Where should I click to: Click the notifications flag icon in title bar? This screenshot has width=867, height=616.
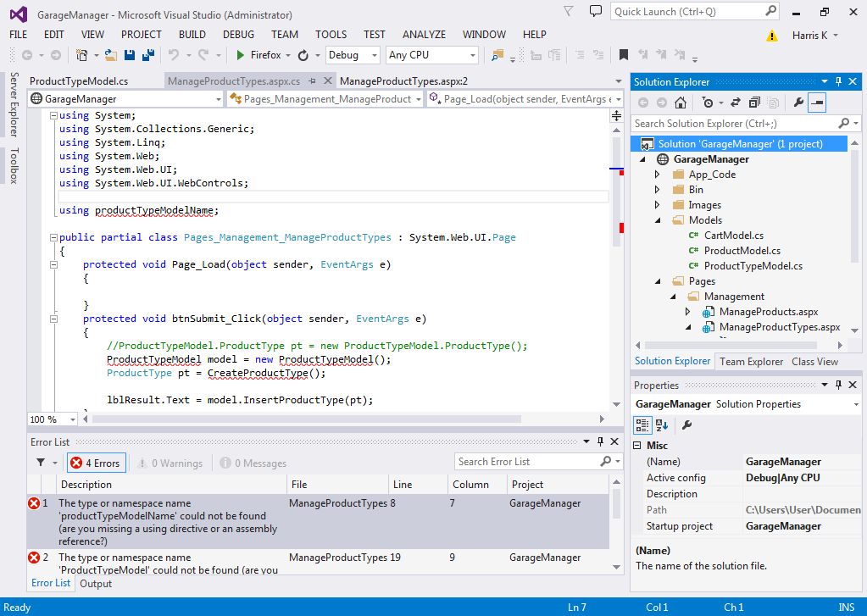click(x=570, y=12)
